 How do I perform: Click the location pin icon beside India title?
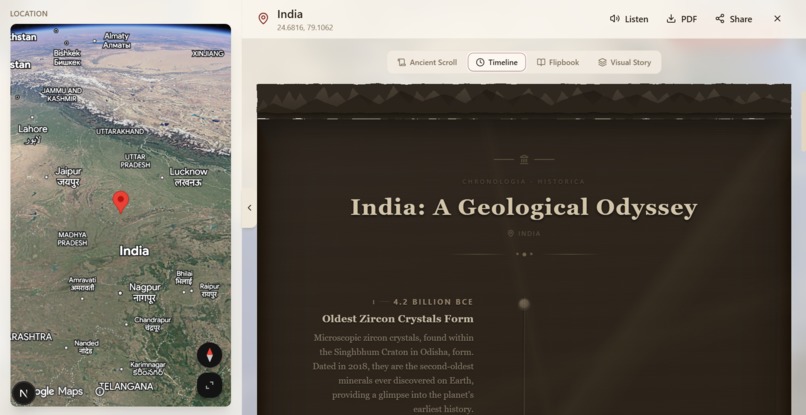(263, 19)
